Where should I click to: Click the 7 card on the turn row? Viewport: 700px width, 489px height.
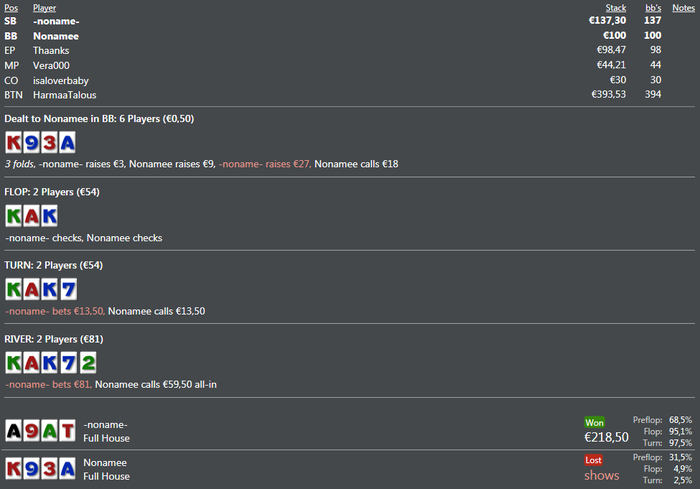[66, 290]
